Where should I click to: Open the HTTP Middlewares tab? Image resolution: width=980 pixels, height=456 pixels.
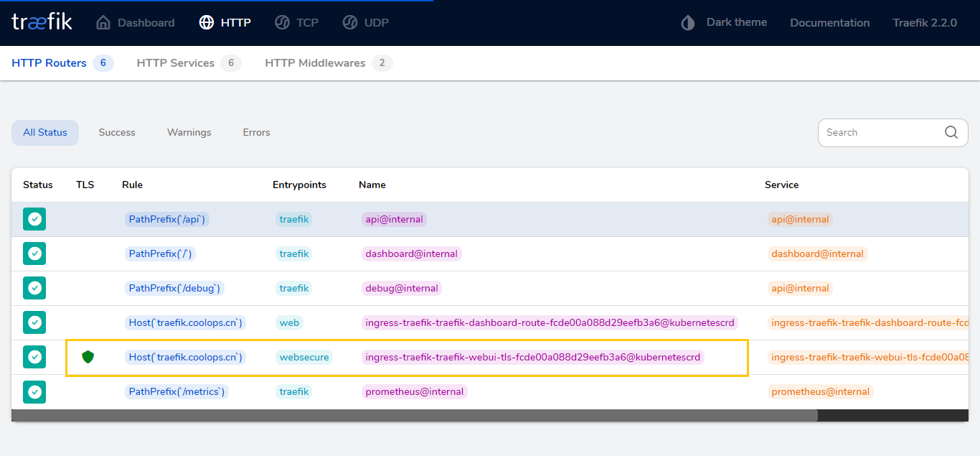[x=315, y=63]
